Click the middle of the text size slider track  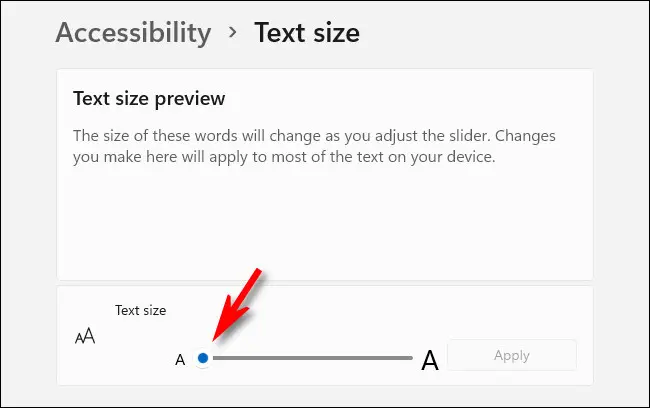pyautogui.click(x=310, y=357)
